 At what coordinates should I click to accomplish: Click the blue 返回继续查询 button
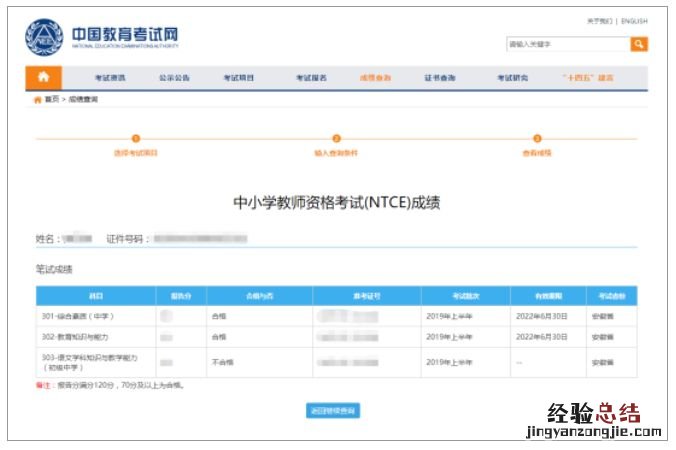[x=333, y=411]
